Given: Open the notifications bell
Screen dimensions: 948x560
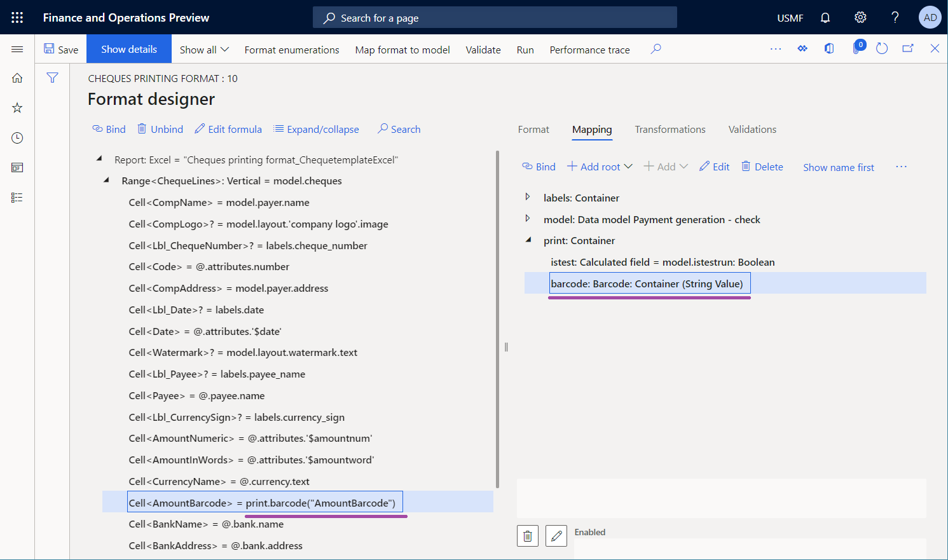Looking at the screenshot, I should tap(825, 18).
